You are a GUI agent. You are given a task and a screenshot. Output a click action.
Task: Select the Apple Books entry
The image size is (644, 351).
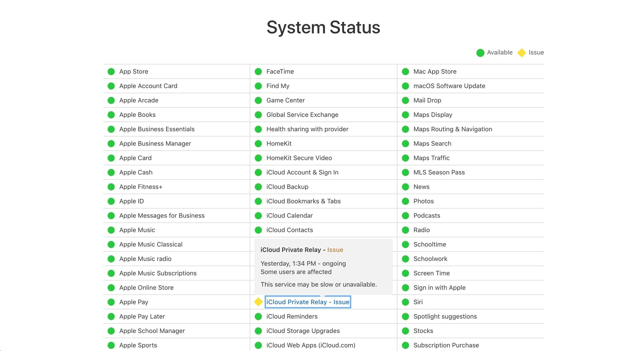(138, 115)
